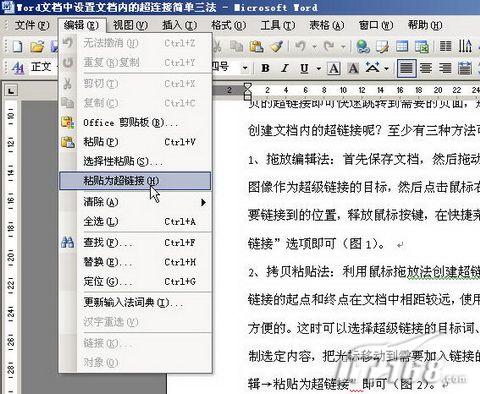
Task: Open the 文件(F) menu
Action: [32, 25]
